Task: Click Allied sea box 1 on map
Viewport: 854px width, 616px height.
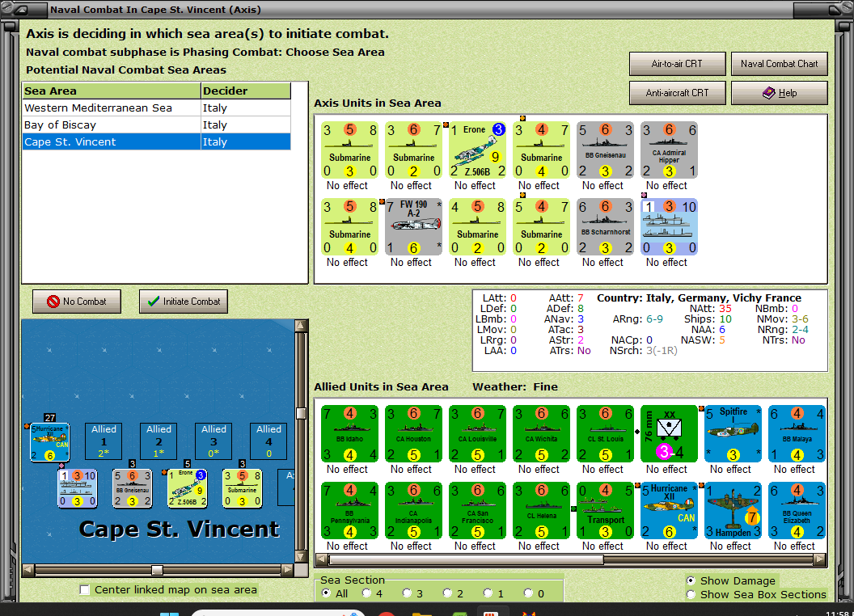Action: pos(104,441)
